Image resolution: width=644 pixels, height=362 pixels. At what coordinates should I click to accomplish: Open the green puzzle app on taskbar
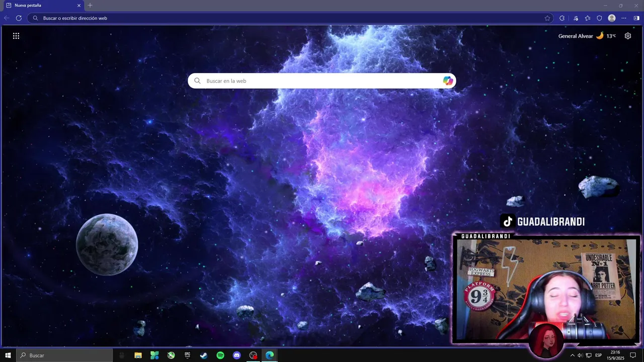click(x=154, y=355)
